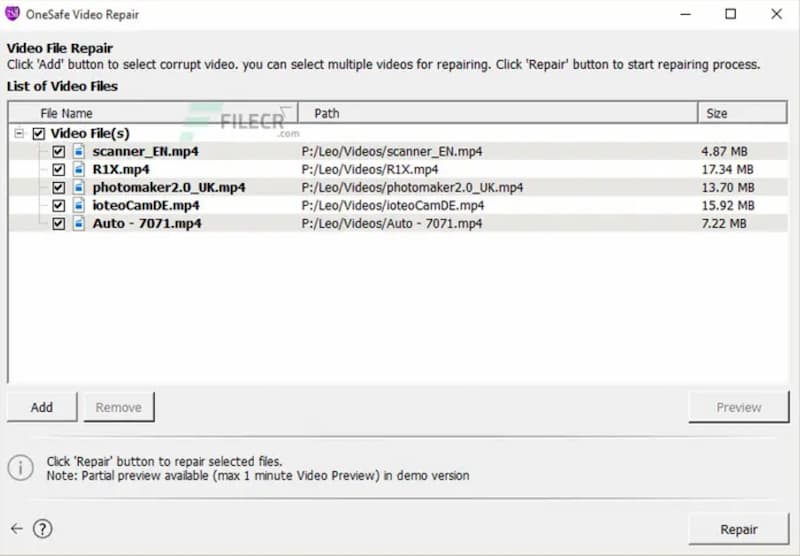This screenshot has width=800, height=556.
Task: Click the 13.70 MB size value
Action: 728,187
